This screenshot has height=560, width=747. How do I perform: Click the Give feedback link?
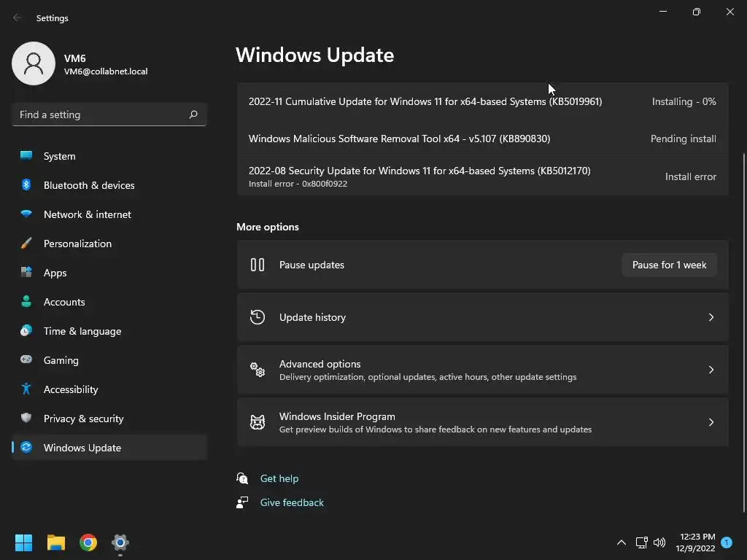pyautogui.click(x=292, y=502)
